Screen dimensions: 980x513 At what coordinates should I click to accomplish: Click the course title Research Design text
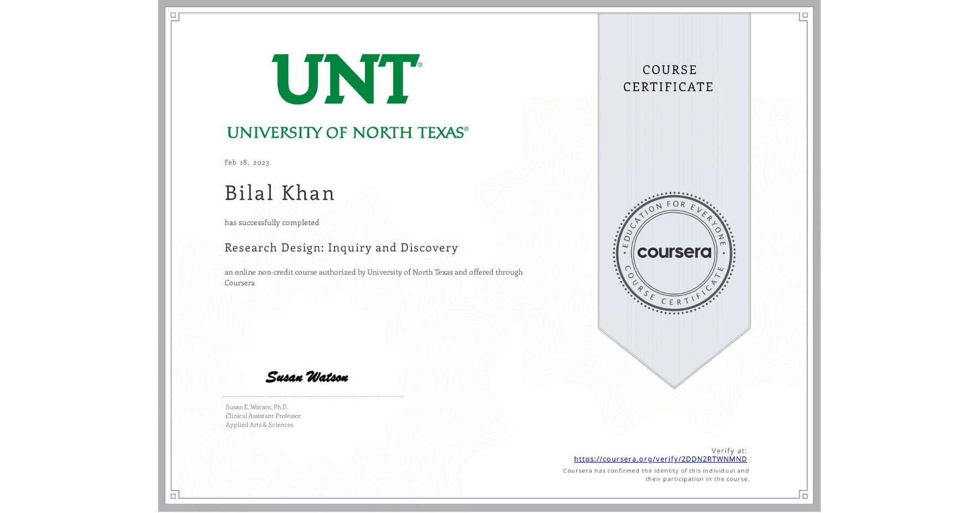(x=341, y=248)
